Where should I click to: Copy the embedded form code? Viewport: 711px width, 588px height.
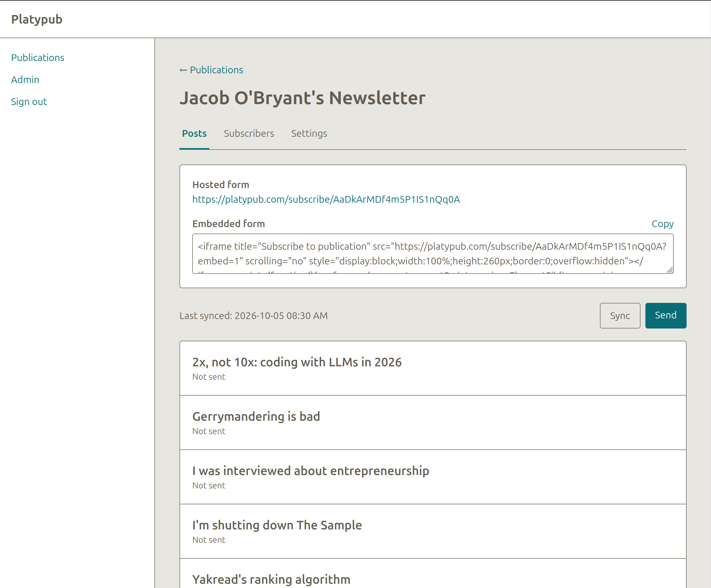coord(662,224)
